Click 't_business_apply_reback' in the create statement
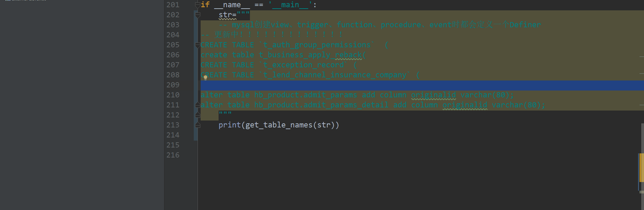The image size is (644, 210). coord(310,55)
